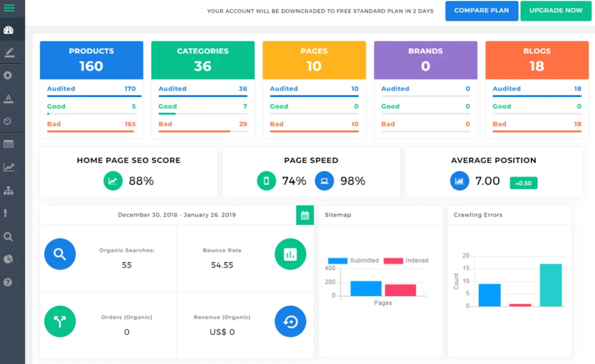The image size is (595, 364).
Task: Open the Products summary card header
Action: [91, 60]
